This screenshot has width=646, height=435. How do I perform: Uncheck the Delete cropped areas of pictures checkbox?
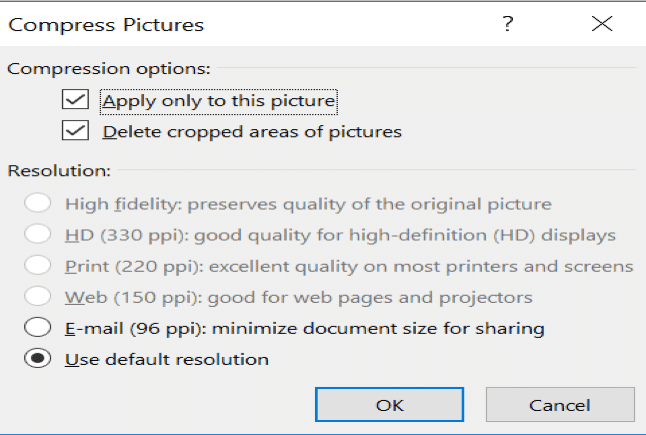click(75, 131)
